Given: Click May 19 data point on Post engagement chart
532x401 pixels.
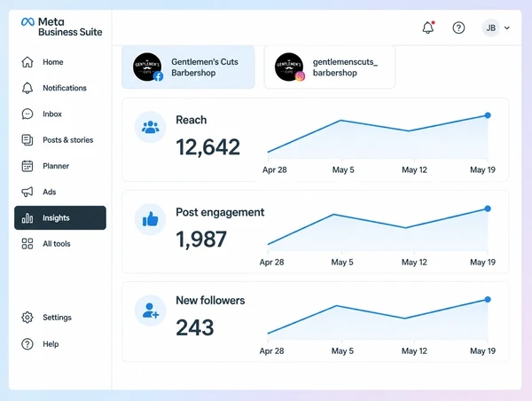Looking at the screenshot, I should tap(488, 208).
